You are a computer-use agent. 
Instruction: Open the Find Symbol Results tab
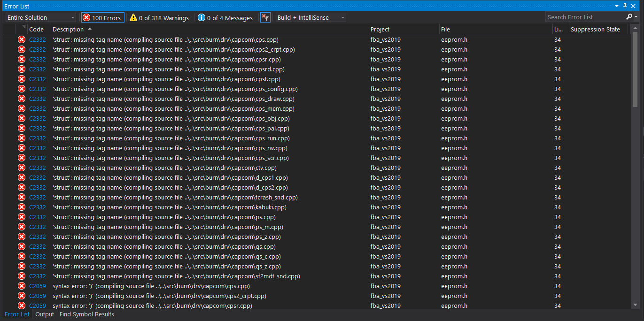click(86, 314)
